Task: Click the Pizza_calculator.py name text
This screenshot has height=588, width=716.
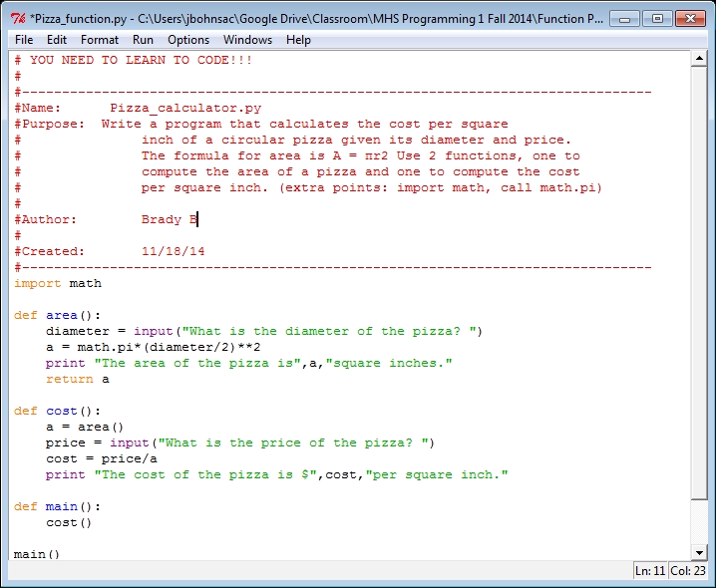Action: click(x=185, y=109)
